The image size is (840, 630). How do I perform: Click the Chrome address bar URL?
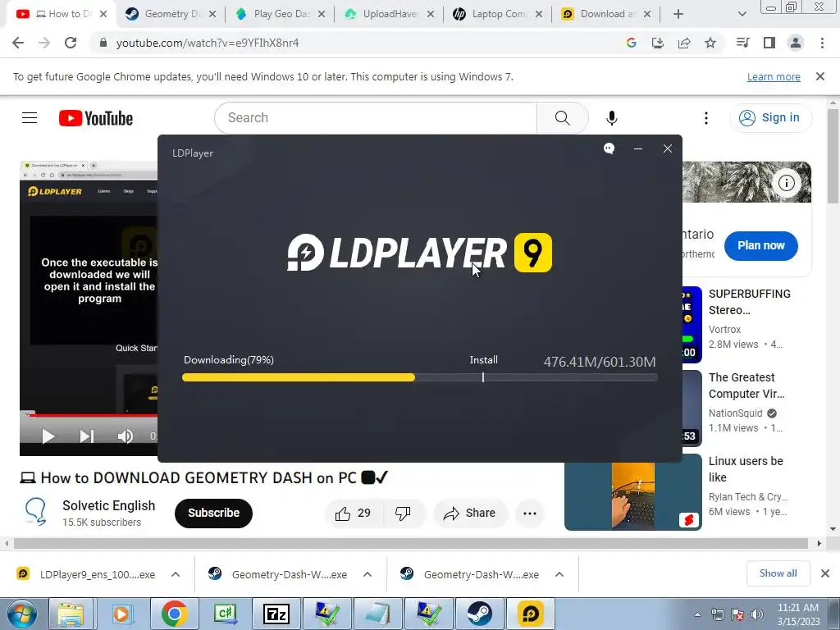pyautogui.click(x=208, y=43)
